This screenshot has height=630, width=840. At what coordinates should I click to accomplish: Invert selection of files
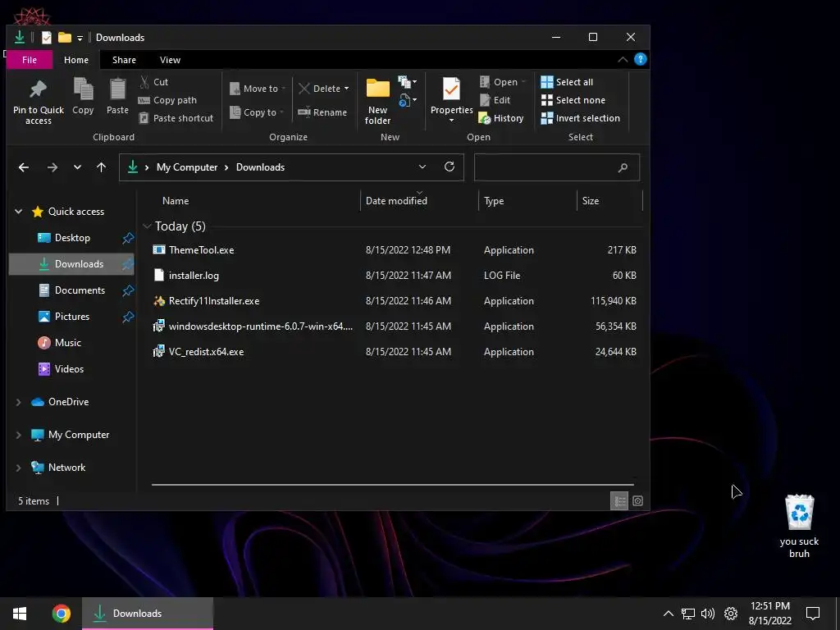point(580,118)
